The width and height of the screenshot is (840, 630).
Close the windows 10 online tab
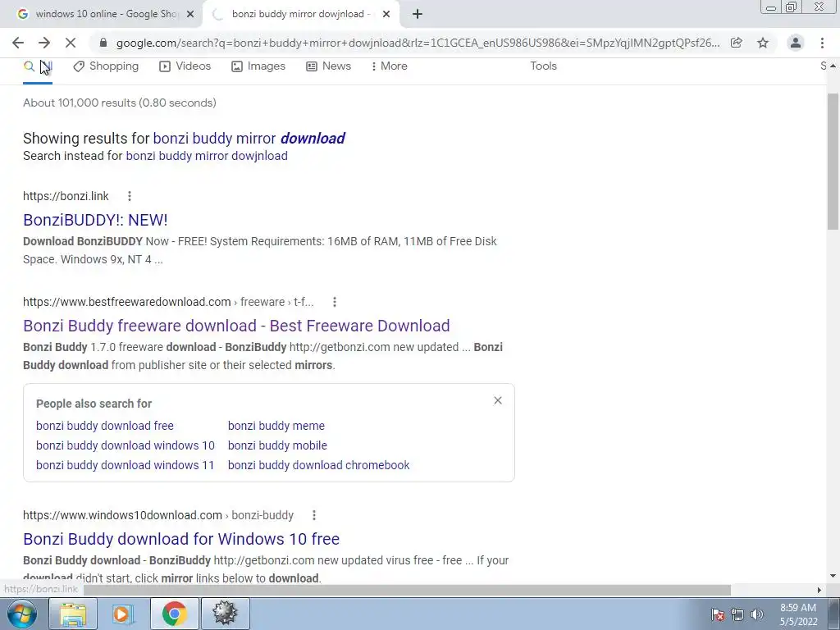190,15
